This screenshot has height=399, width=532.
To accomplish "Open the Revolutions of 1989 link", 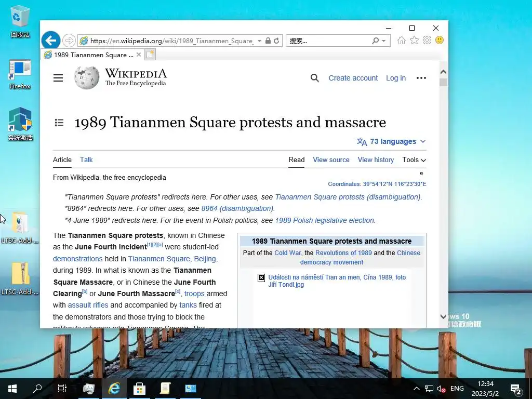I will coord(343,253).
